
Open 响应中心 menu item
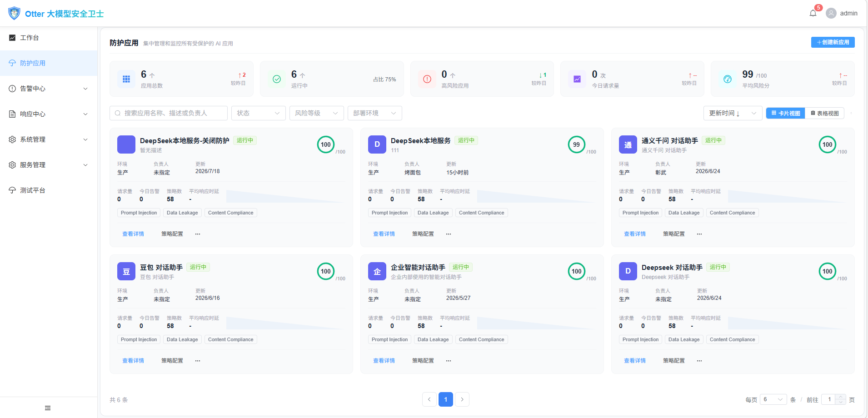pos(49,114)
